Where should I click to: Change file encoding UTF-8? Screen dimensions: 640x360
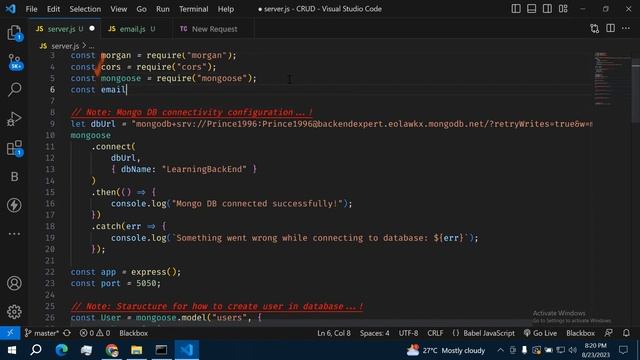pos(408,333)
